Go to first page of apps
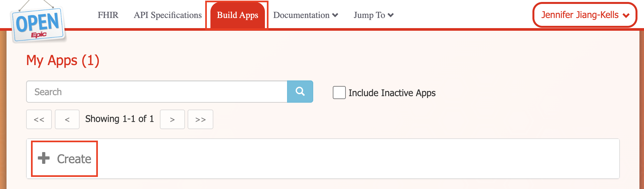 [39, 119]
